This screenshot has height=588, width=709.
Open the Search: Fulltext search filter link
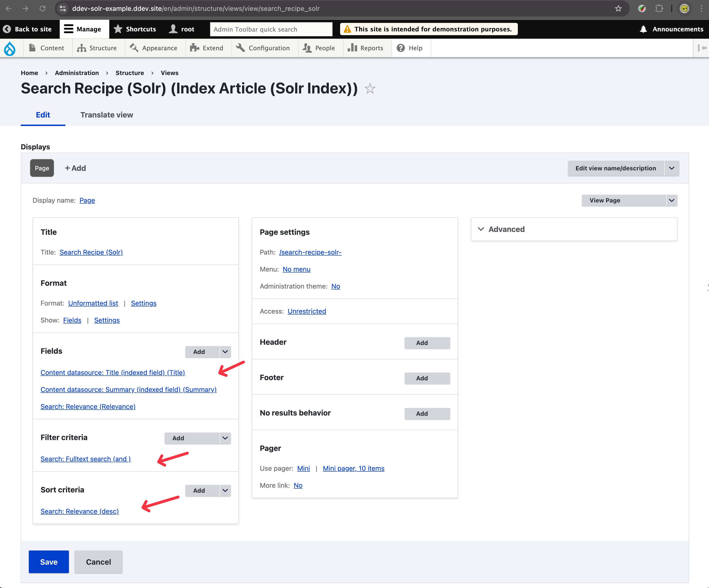pyautogui.click(x=86, y=459)
